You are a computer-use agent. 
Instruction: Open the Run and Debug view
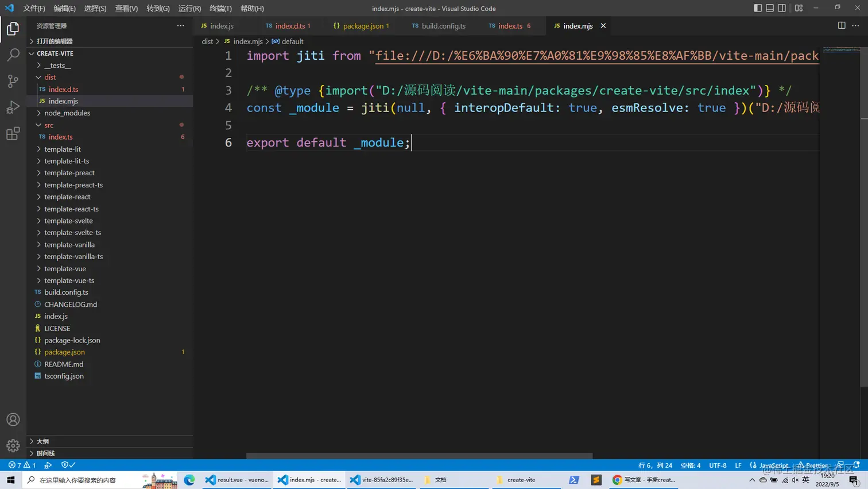(x=13, y=107)
